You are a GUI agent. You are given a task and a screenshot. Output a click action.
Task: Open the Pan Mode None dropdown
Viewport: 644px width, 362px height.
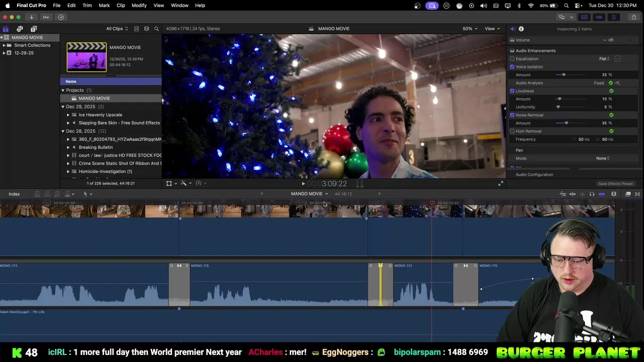(x=603, y=158)
